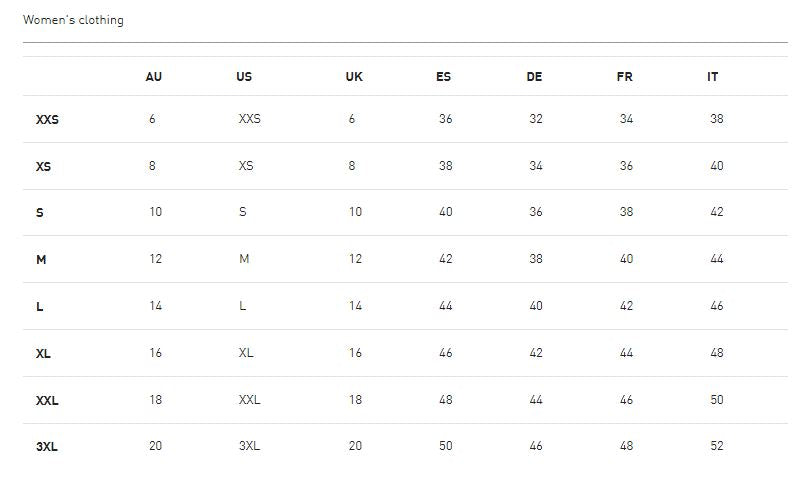
Task: Select the M size row label
Action: point(41,260)
